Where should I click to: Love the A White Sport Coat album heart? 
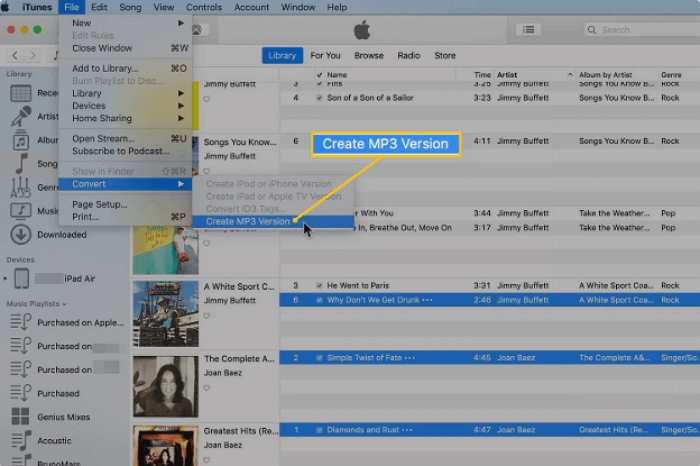coord(207,316)
